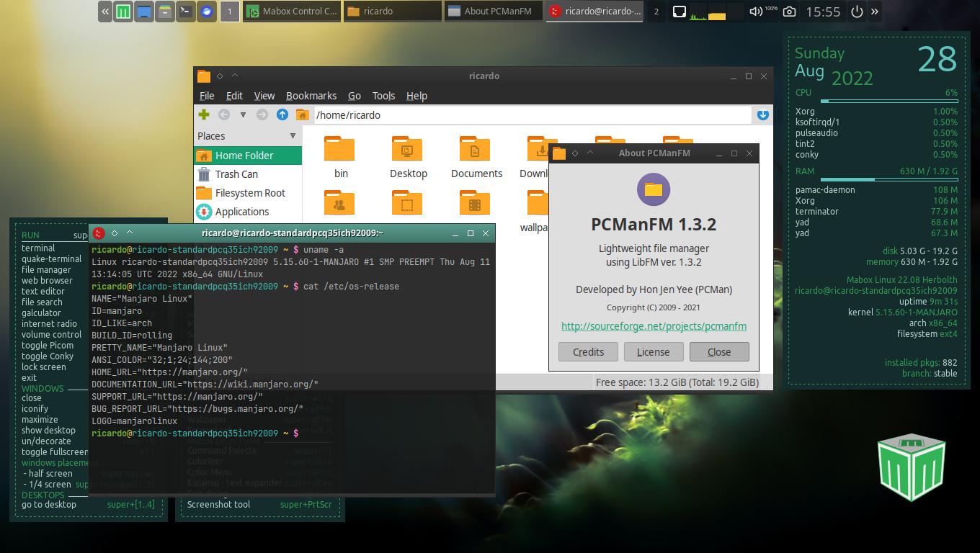980x553 pixels.
Task: Open the power logout icon
Action: coord(857,12)
